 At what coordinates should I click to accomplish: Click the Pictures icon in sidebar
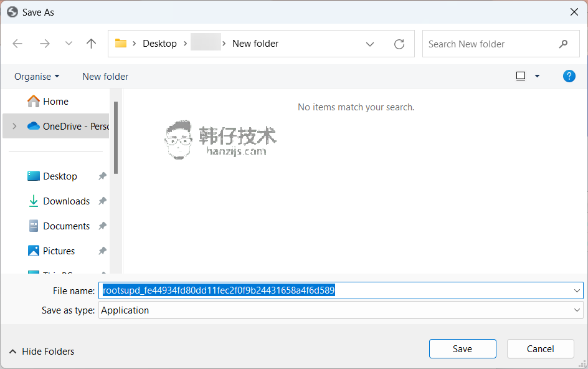tap(34, 251)
